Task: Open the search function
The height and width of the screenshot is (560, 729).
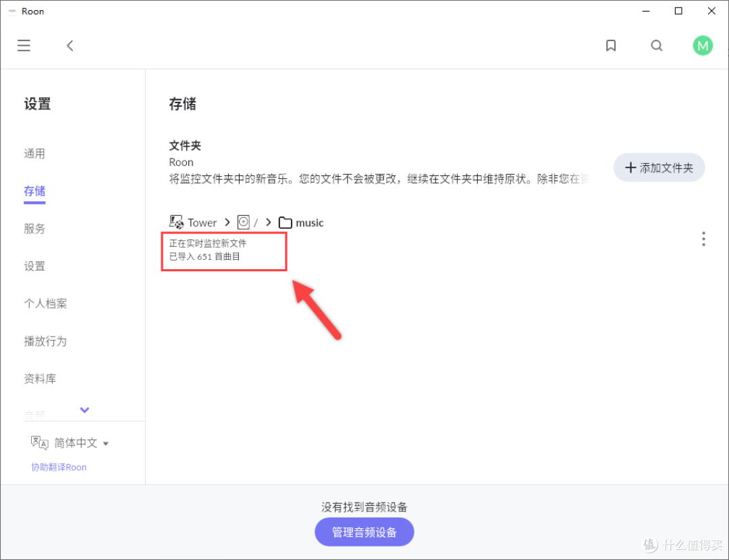Action: point(657,45)
